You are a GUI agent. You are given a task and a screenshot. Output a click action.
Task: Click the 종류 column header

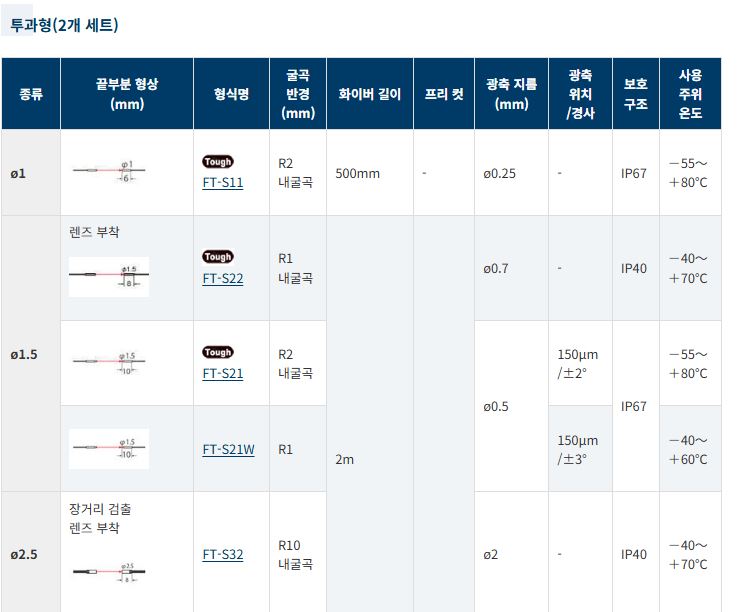pos(31,94)
